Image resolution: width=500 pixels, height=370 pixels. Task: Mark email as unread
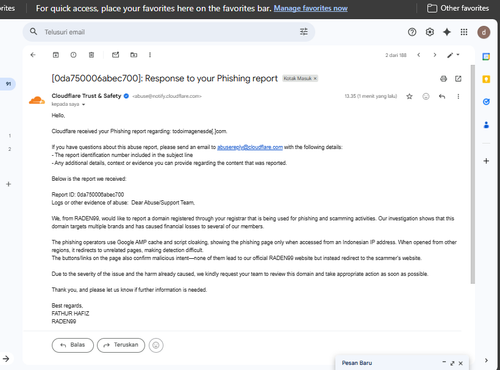[x=115, y=55]
